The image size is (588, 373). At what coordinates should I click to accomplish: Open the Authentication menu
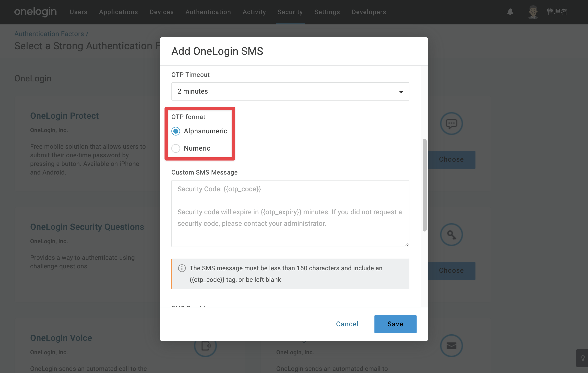[x=208, y=12]
